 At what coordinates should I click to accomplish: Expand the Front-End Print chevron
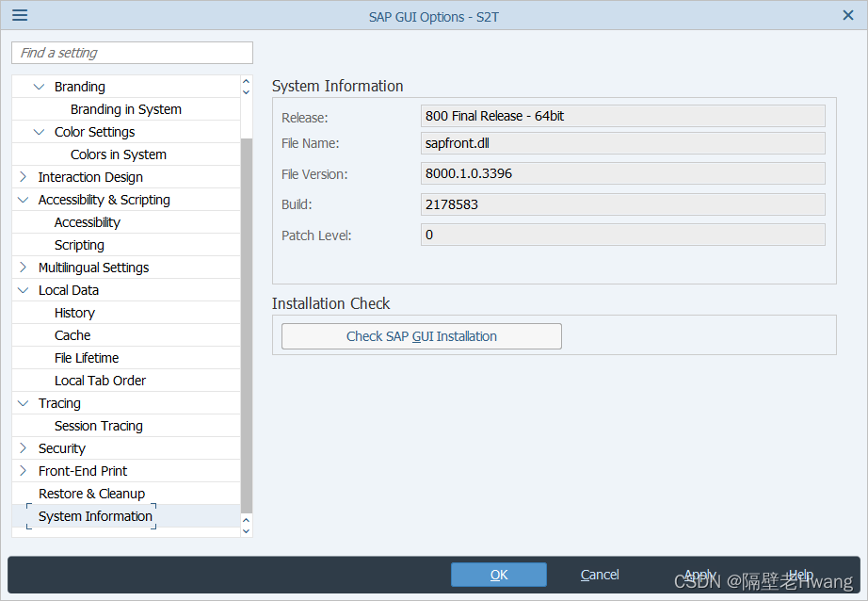pyautogui.click(x=23, y=470)
